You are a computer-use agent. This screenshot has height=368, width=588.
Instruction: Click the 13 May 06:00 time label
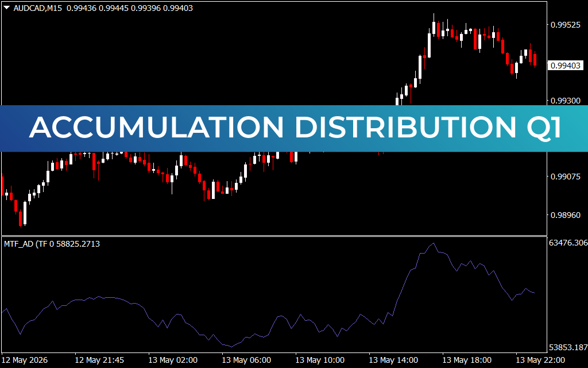246,360
